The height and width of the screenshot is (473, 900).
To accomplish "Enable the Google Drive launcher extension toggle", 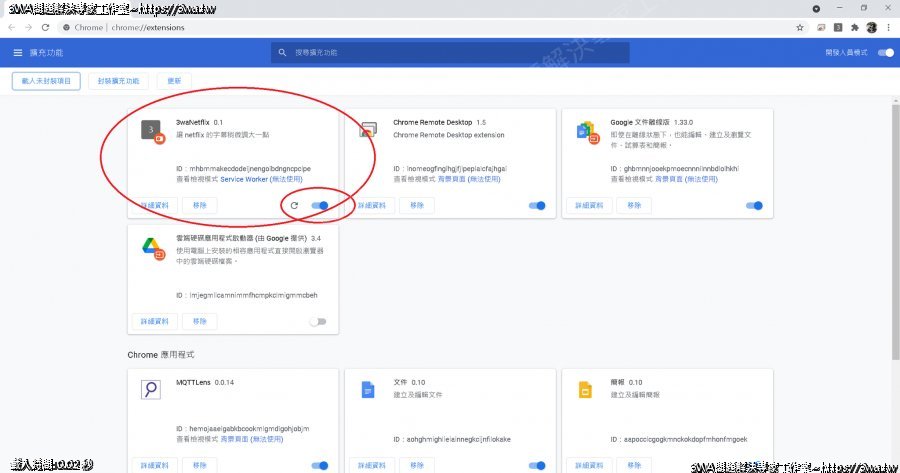I will 319,322.
